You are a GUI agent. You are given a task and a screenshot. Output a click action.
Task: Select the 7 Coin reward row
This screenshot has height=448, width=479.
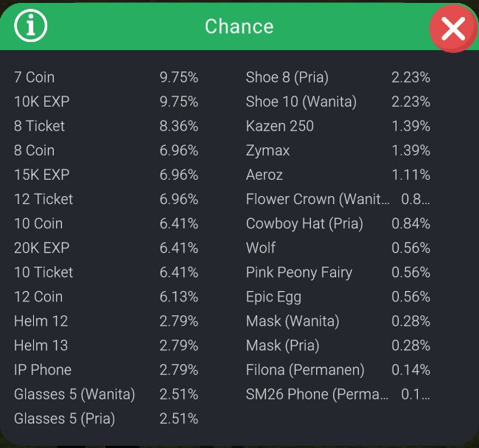[x=35, y=77]
